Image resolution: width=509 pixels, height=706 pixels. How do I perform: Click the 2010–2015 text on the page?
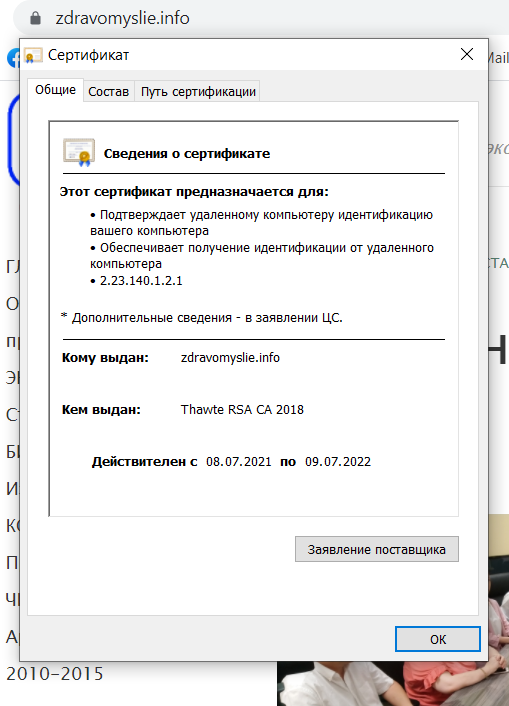coord(55,674)
